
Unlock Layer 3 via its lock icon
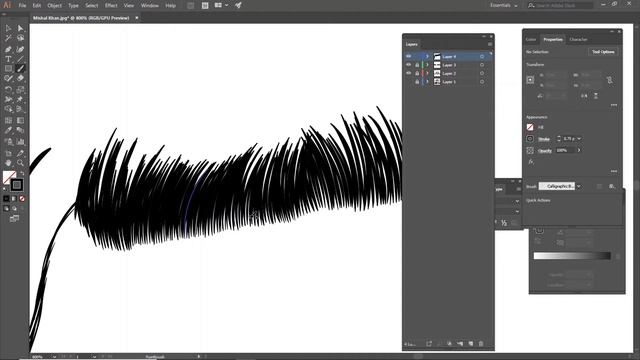(x=417, y=65)
